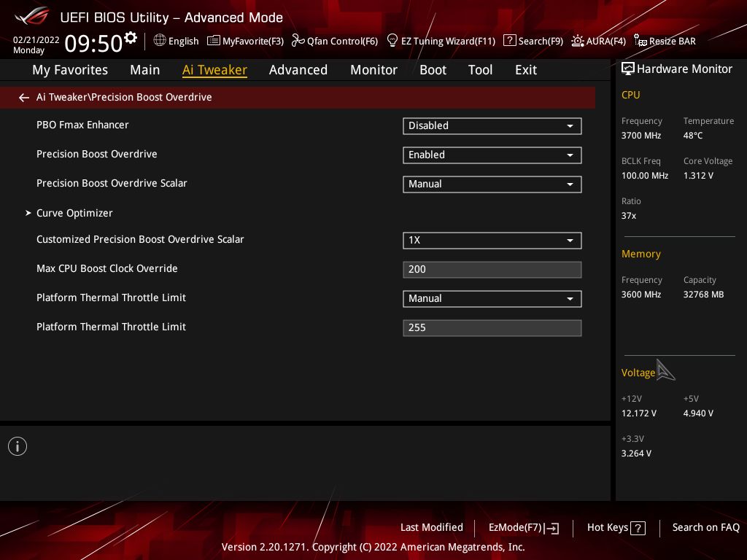Switch to Boot tab
The width and height of the screenshot is (747, 560).
(433, 70)
